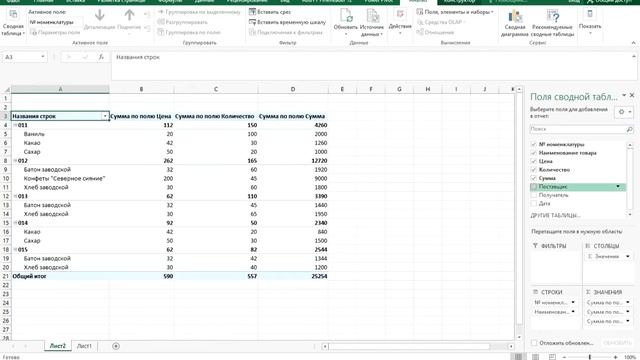Switch to Page Break preview in status bar
The height and width of the screenshot is (360, 640).
[552, 357]
